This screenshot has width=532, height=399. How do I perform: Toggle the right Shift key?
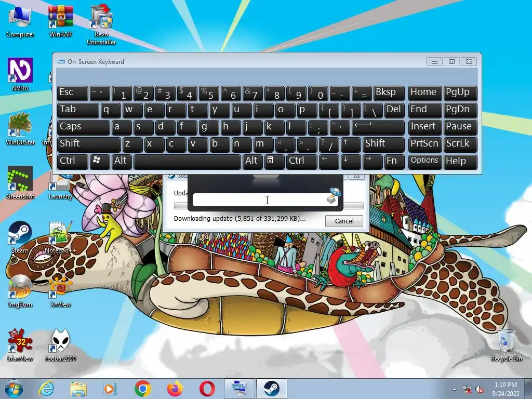(x=383, y=144)
